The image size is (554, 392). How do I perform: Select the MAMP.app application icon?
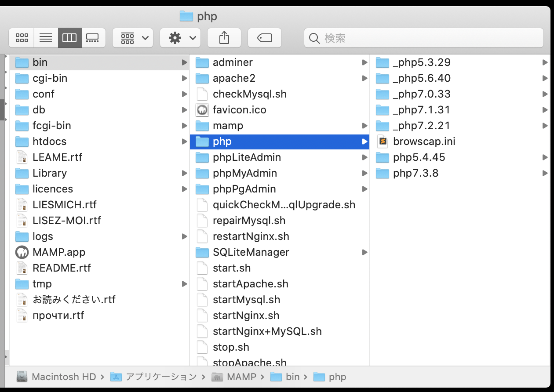pyautogui.click(x=22, y=252)
